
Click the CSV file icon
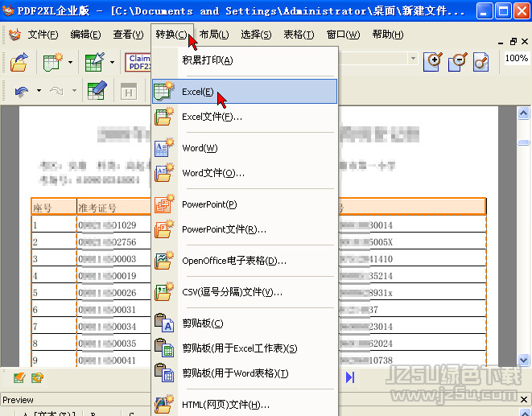click(x=164, y=291)
